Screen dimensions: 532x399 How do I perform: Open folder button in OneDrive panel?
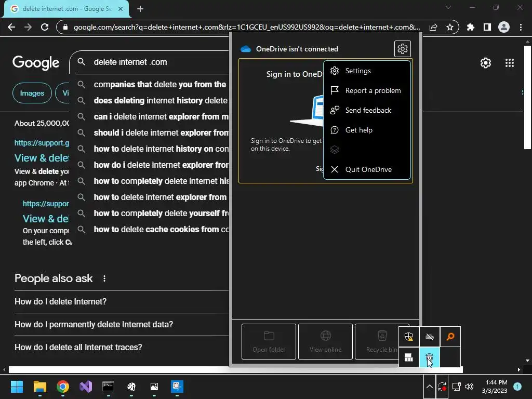coord(269,342)
